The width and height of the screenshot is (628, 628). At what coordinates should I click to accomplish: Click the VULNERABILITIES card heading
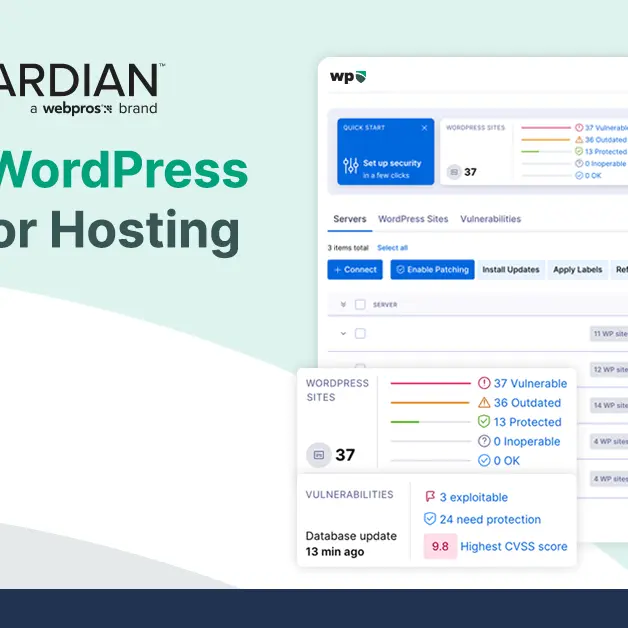[349, 495]
